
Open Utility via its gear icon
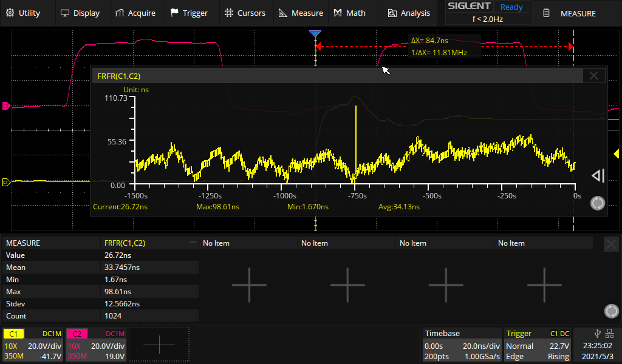[10, 13]
